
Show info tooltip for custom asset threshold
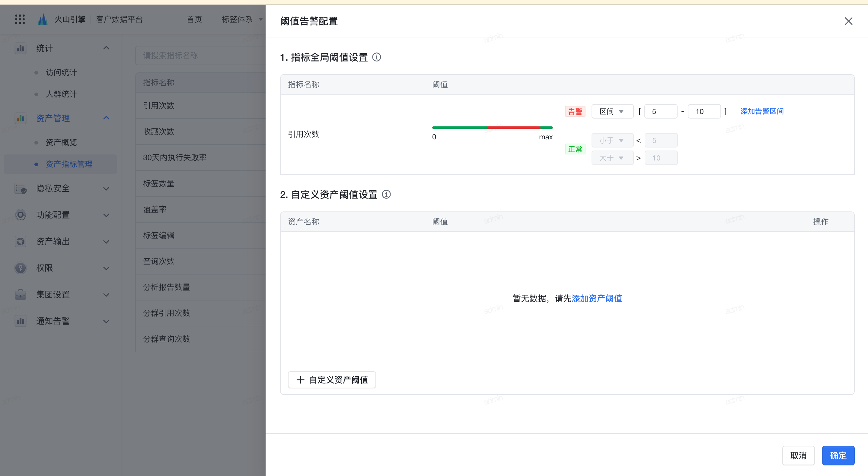[x=387, y=194]
